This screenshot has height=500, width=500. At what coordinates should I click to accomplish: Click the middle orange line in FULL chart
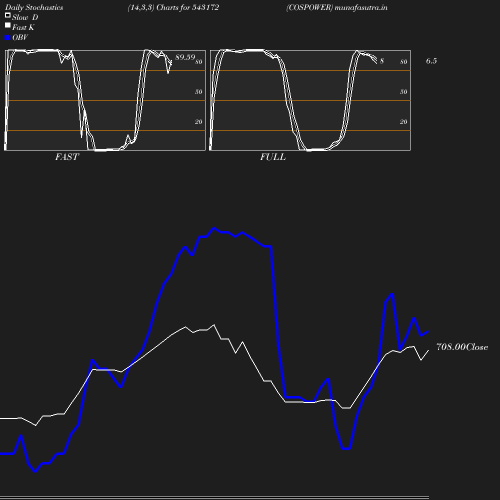pos(310,100)
